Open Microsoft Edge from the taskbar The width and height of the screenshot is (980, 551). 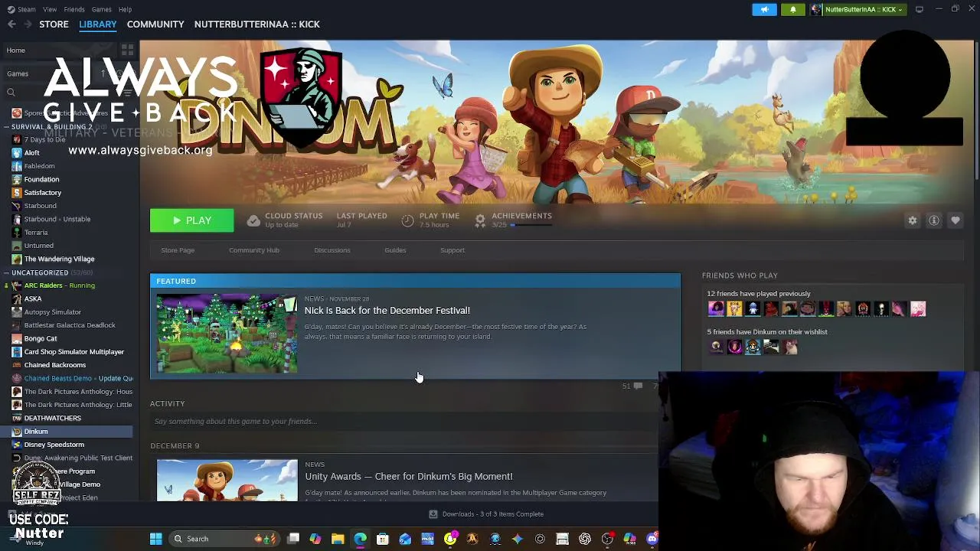click(360, 539)
